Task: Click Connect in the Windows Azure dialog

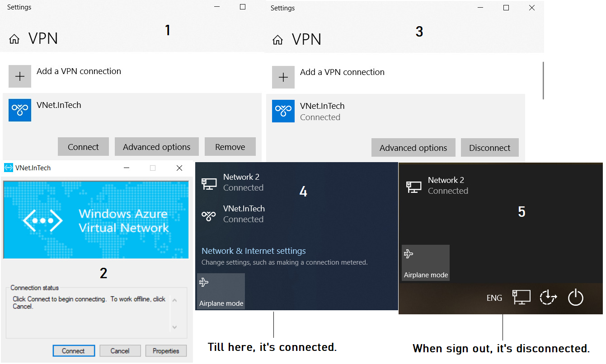Action: [74, 350]
